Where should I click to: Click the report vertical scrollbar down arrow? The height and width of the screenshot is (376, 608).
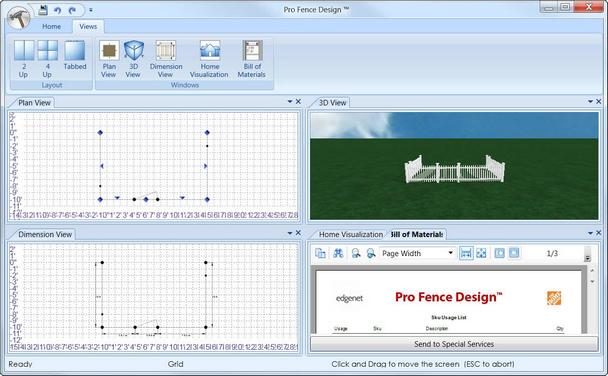coord(592,281)
